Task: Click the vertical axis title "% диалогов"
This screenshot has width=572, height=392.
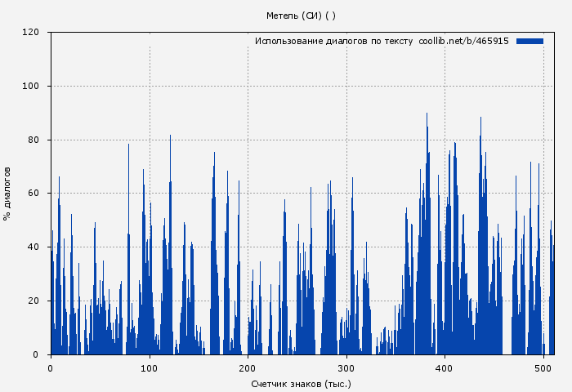Action: [x=7, y=194]
